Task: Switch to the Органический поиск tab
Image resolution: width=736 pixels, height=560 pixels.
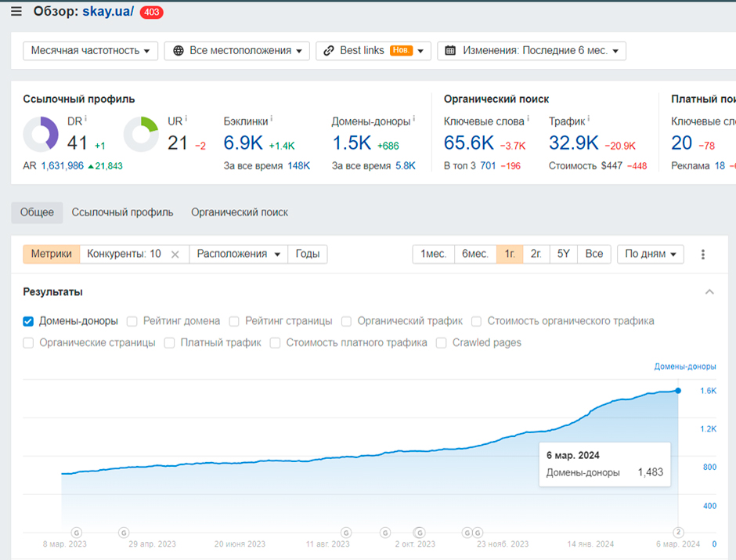Action: [x=240, y=212]
